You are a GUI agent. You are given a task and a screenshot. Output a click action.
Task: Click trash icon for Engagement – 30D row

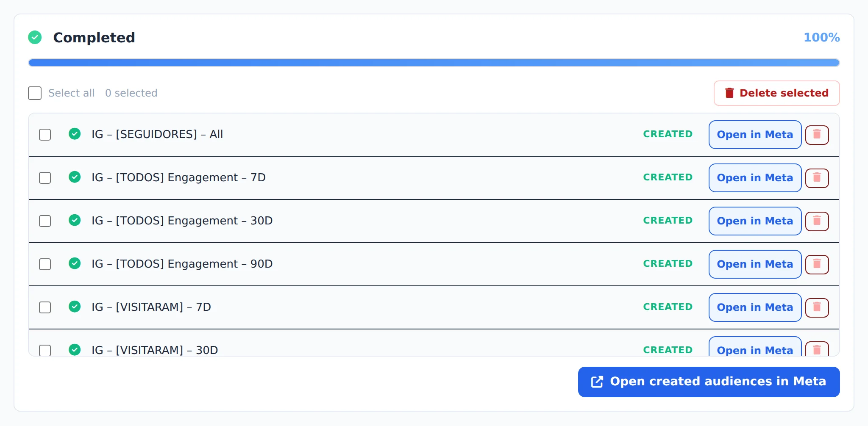817,221
